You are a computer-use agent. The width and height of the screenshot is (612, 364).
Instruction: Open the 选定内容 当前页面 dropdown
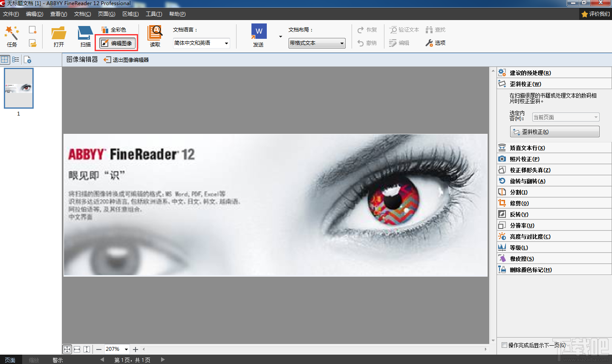coord(566,117)
